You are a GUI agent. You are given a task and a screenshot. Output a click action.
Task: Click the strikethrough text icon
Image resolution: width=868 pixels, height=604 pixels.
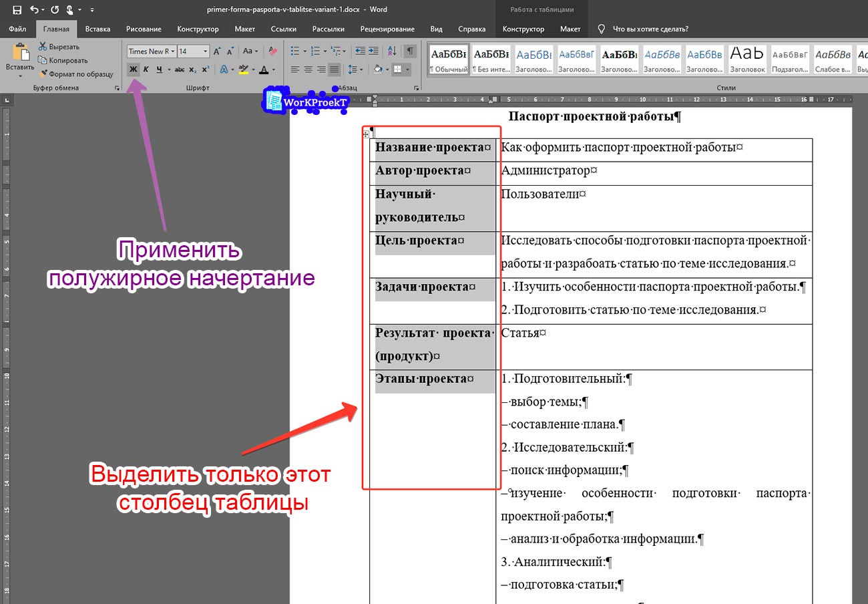click(x=179, y=69)
